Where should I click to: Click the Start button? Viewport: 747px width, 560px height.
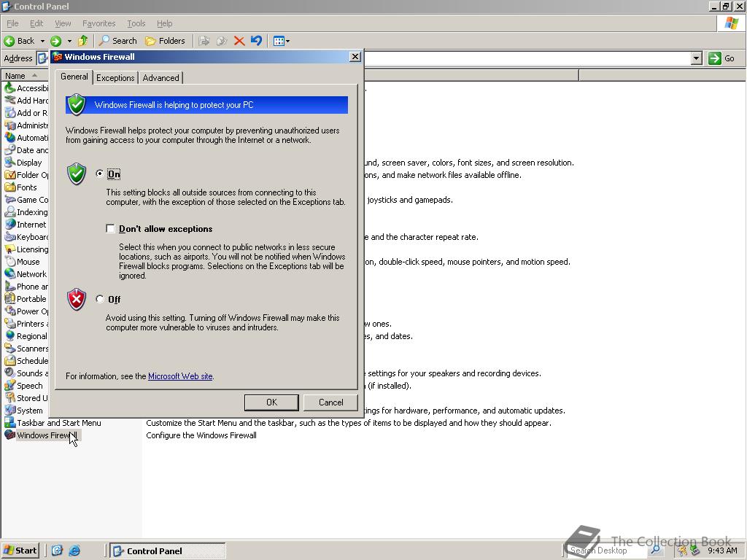[x=20, y=551]
